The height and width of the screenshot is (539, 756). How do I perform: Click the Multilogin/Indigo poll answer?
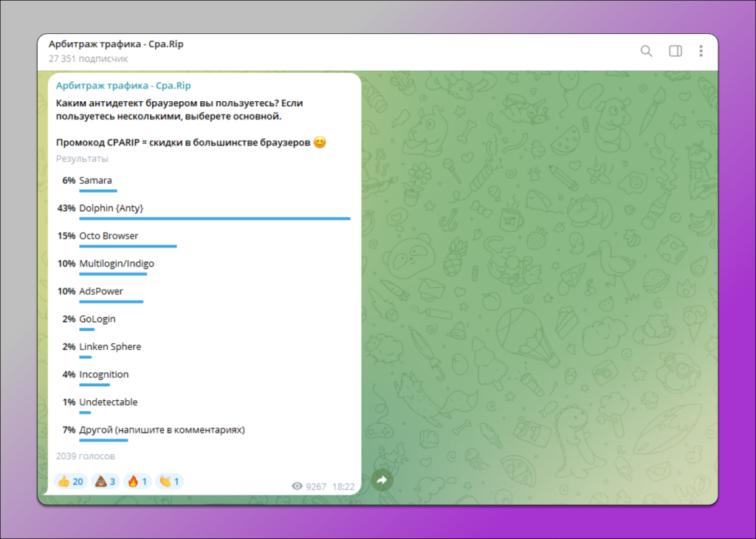click(117, 263)
